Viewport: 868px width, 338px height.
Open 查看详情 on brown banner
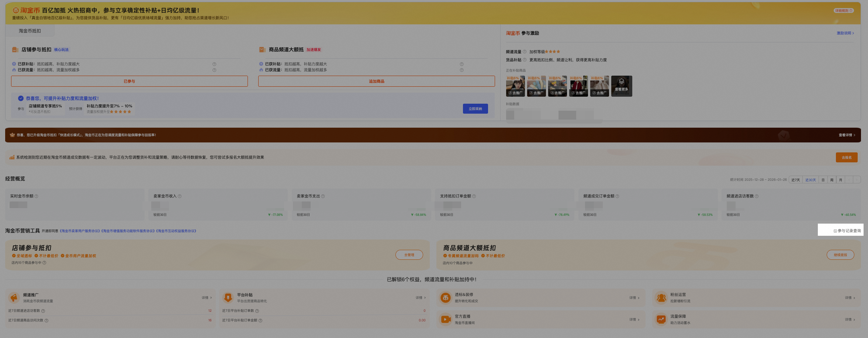point(847,135)
